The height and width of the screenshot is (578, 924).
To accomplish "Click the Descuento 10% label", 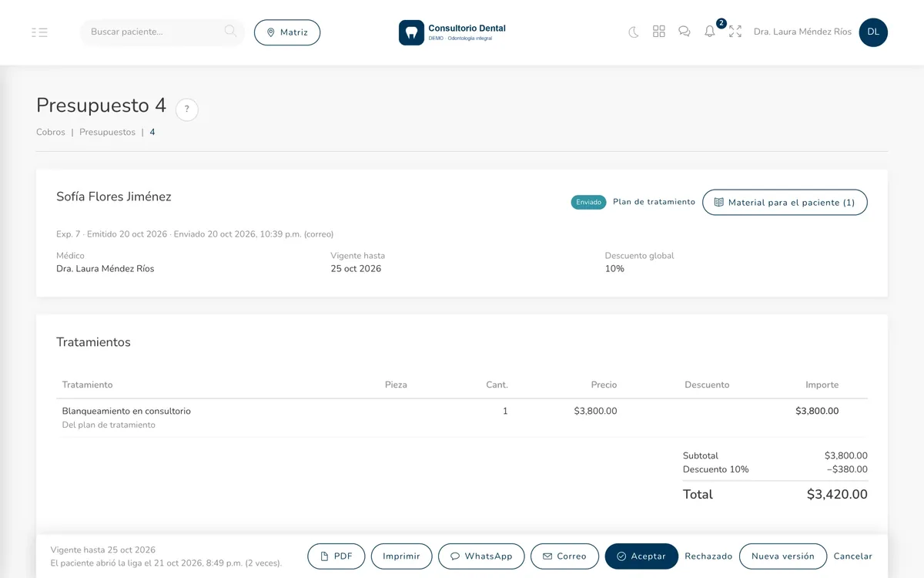I will (716, 469).
